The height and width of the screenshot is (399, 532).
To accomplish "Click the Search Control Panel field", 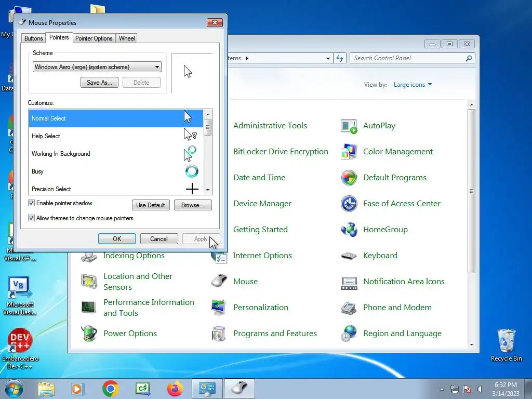I will (x=408, y=58).
